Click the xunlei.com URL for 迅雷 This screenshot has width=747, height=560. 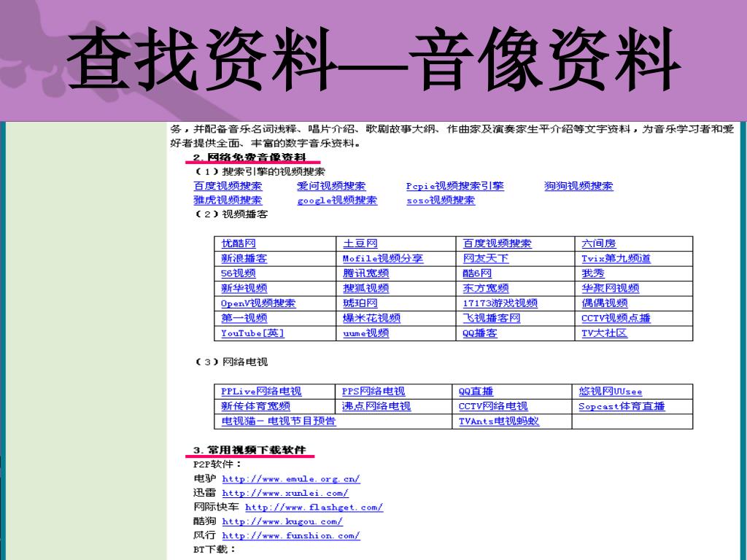click(x=285, y=494)
